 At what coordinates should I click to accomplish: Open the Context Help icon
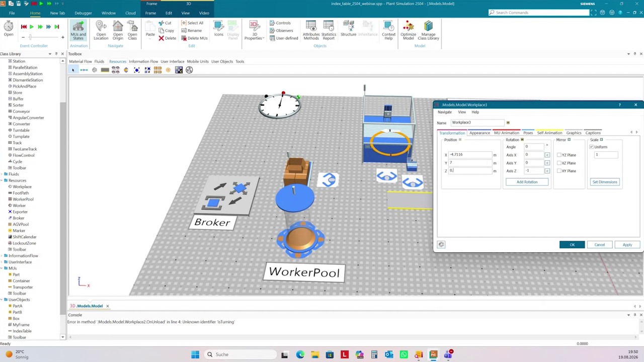388,31
